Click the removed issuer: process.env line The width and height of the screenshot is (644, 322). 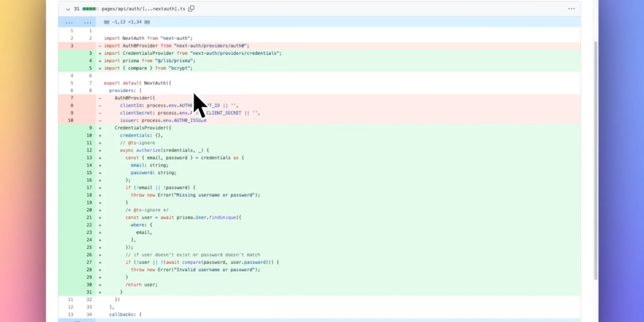click(x=164, y=120)
